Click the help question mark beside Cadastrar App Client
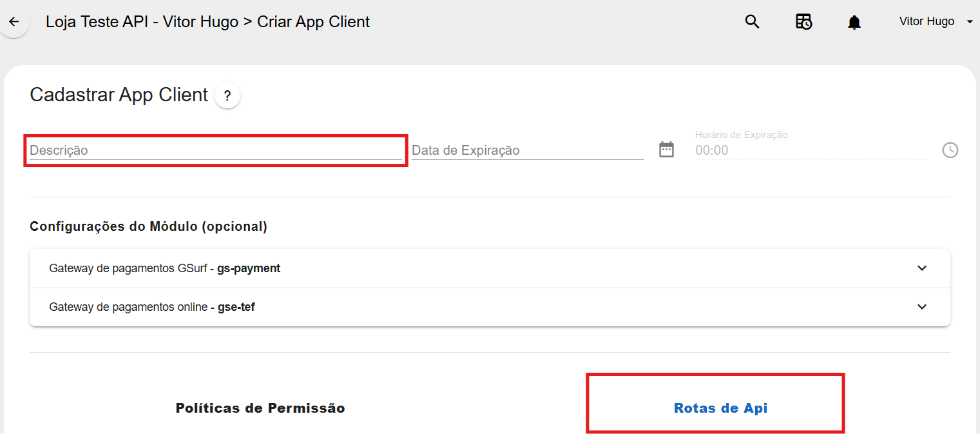980x434 pixels. click(227, 95)
